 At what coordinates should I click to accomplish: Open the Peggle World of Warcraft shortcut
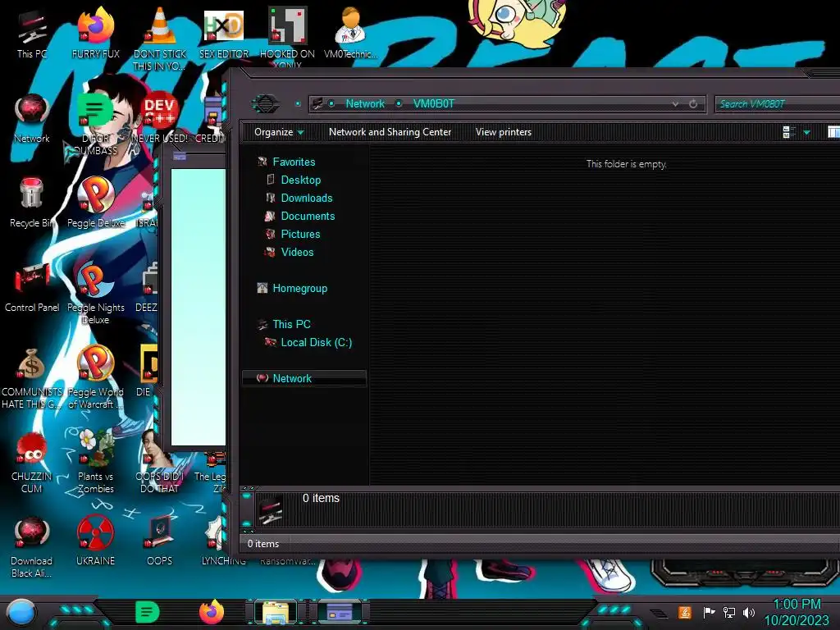tap(96, 378)
